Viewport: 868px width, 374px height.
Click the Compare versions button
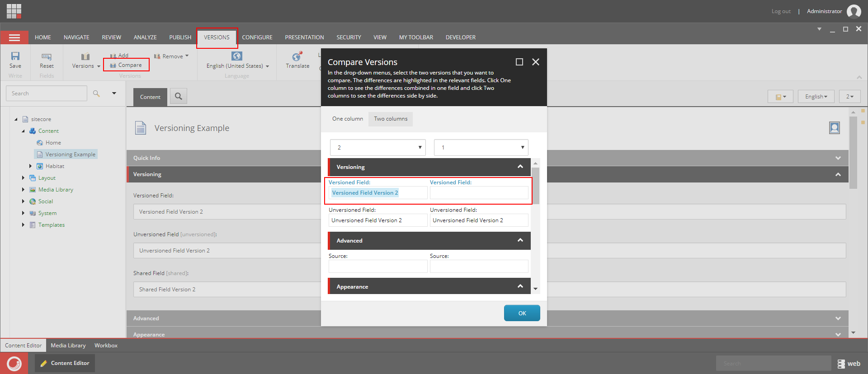point(126,65)
